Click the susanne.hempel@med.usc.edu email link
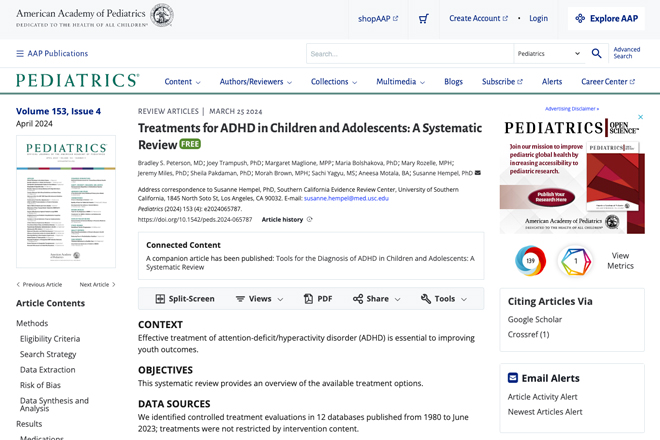 point(346,198)
